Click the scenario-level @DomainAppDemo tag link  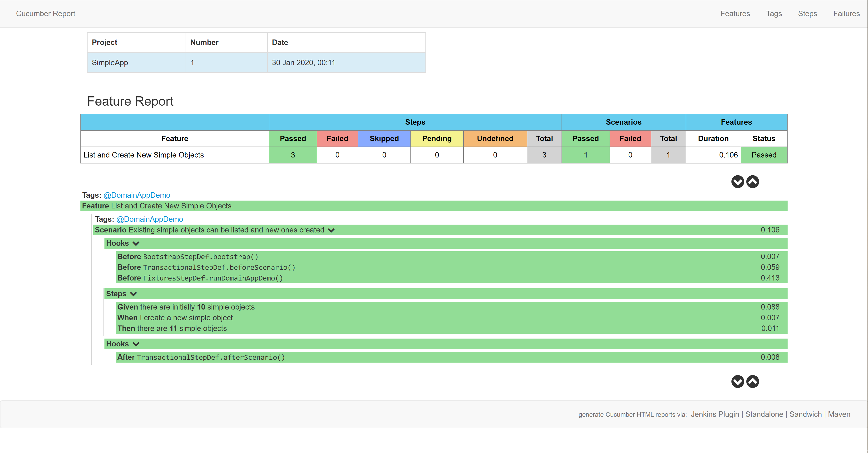(x=149, y=219)
